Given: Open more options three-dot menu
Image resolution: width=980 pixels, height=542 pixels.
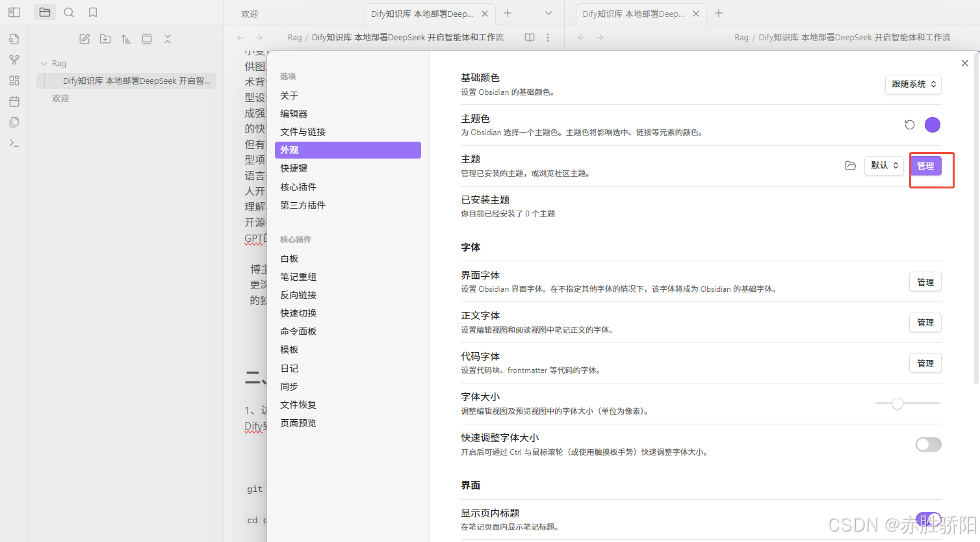Looking at the screenshot, I should (548, 38).
